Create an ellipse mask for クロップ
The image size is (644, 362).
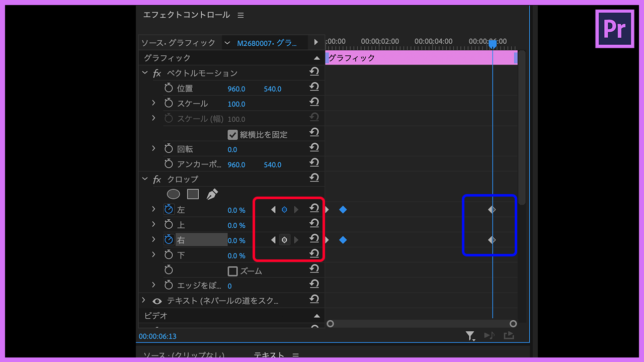(x=174, y=194)
